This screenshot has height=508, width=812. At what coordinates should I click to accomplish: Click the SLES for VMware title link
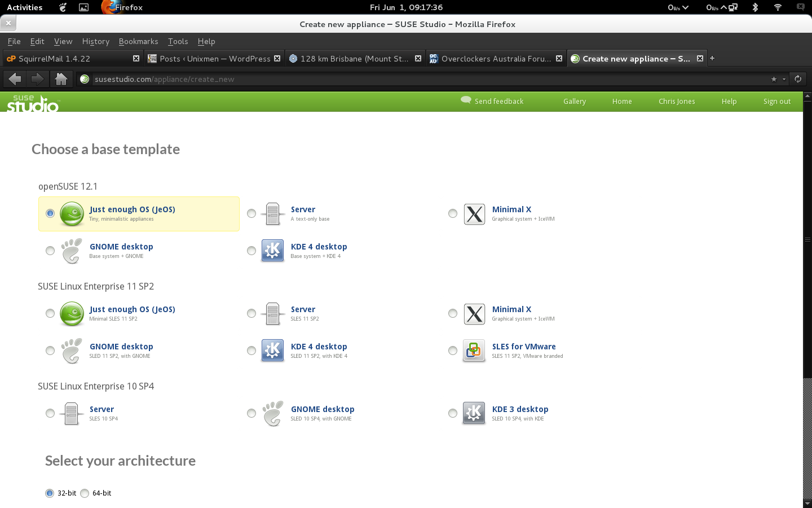click(x=524, y=347)
